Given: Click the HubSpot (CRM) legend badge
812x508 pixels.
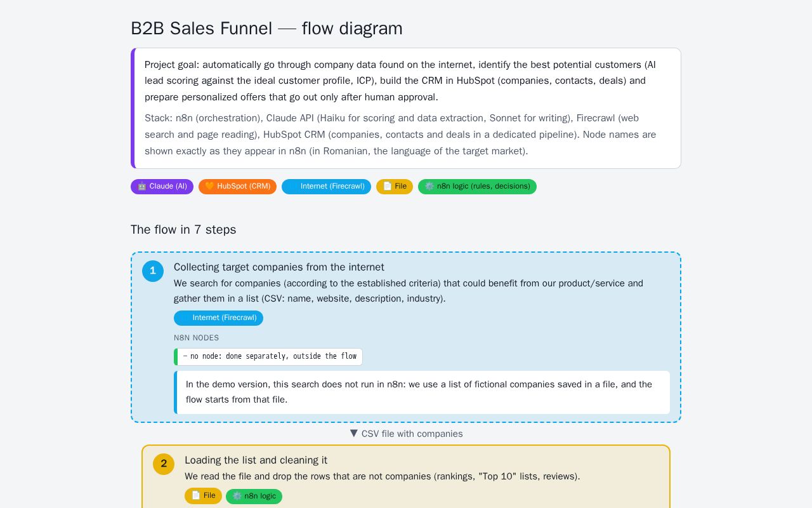Looking at the screenshot, I should pyautogui.click(x=237, y=187).
